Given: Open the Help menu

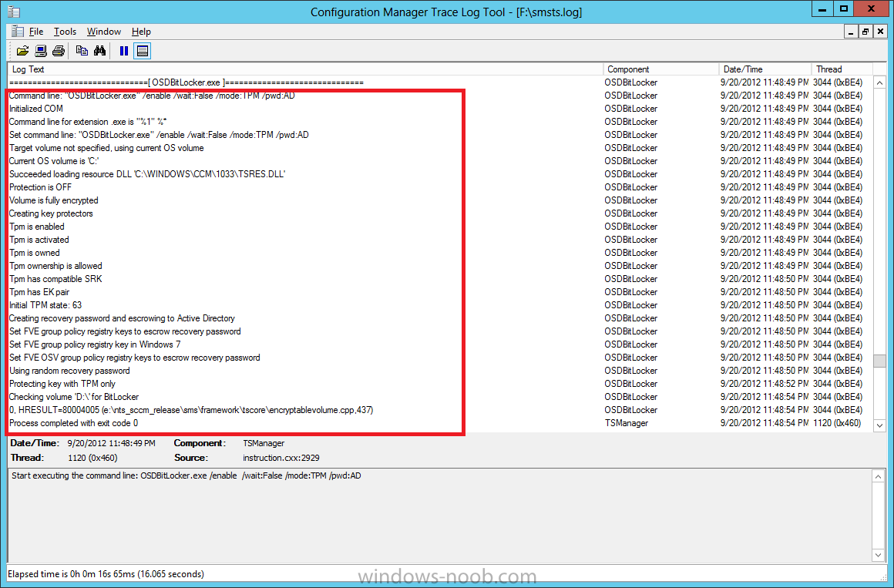Looking at the screenshot, I should tap(141, 32).
